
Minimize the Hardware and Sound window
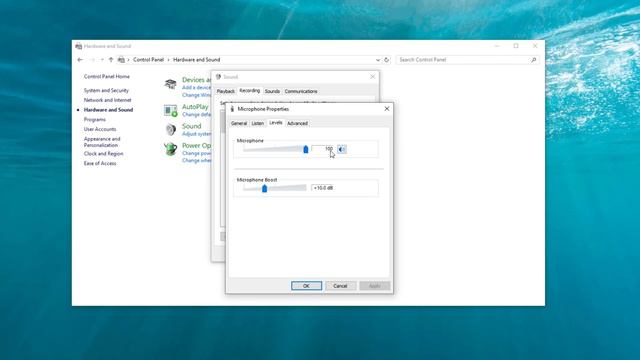(497, 46)
